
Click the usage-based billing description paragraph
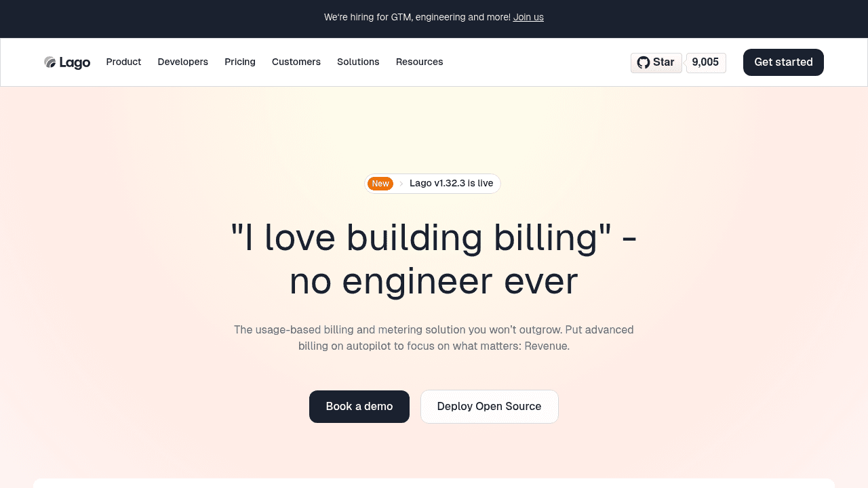coord(434,338)
